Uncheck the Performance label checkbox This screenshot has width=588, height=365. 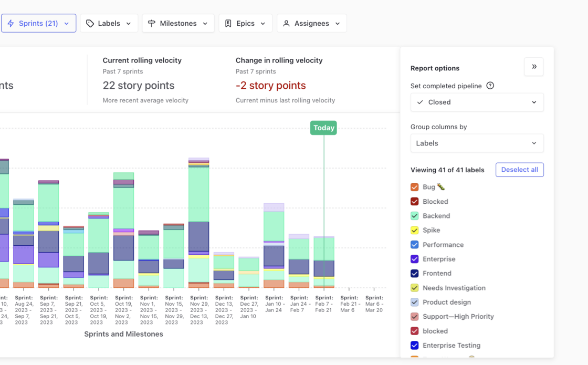414,245
